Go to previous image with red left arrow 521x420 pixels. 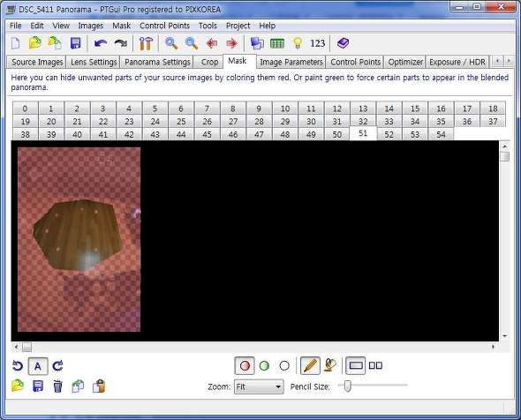(x=212, y=43)
